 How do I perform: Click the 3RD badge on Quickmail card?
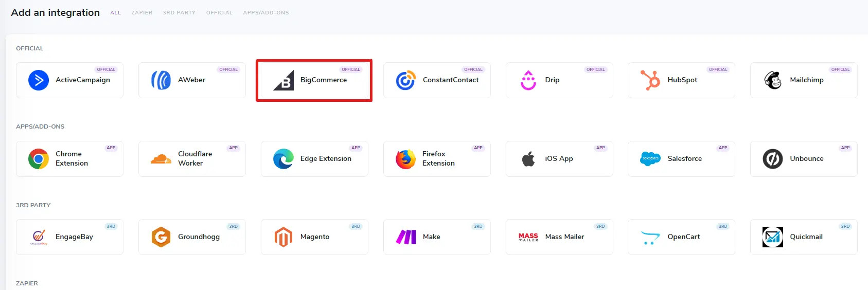click(845, 226)
